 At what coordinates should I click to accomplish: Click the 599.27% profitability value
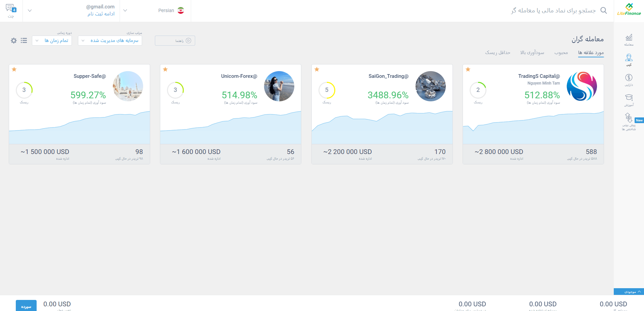point(88,95)
